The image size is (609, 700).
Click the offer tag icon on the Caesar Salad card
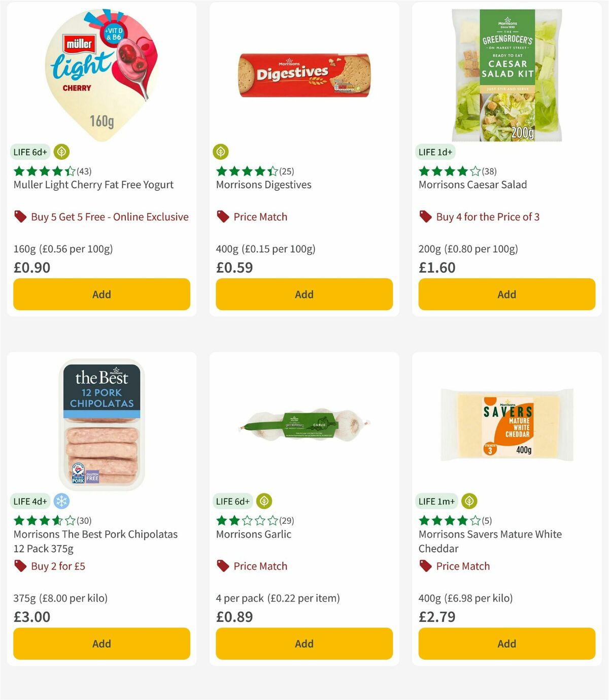(x=425, y=216)
